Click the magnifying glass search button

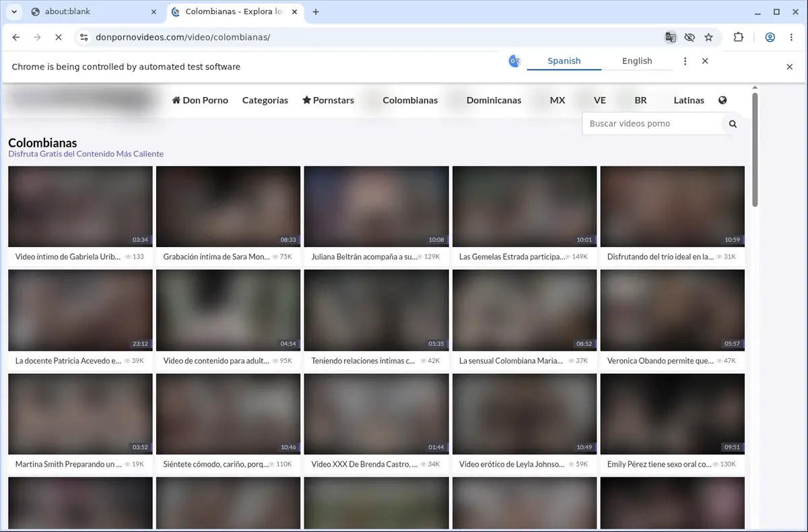(x=733, y=123)
